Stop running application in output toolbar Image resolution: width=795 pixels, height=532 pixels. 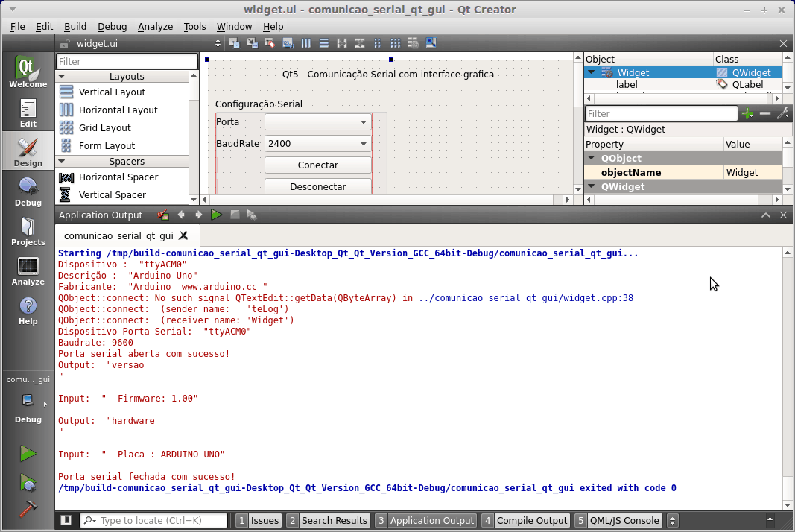pos(235,215)
